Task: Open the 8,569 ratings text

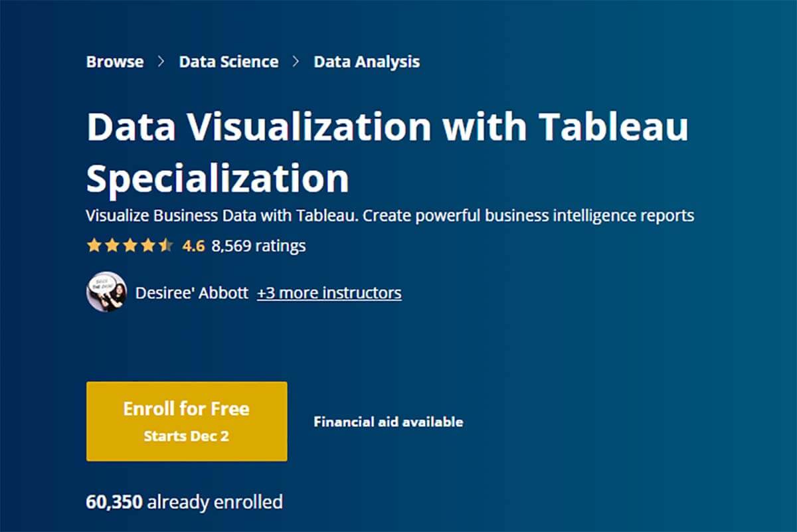Action: click(x=258, y=246)
